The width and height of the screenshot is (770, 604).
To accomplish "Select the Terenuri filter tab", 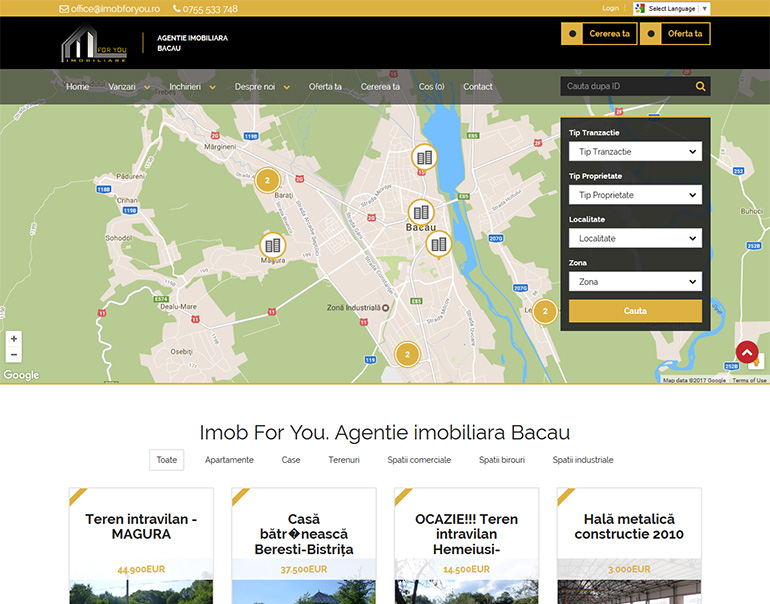I will click(344, 460).
